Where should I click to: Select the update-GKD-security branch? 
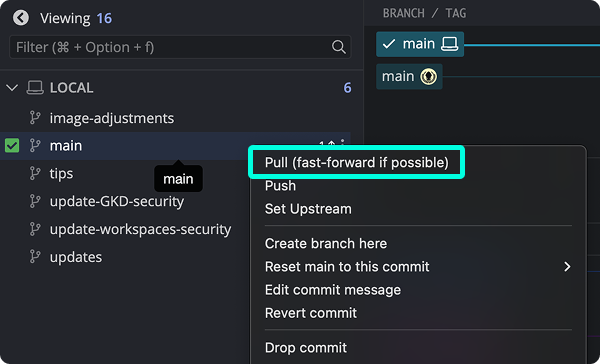click(117, 201)
